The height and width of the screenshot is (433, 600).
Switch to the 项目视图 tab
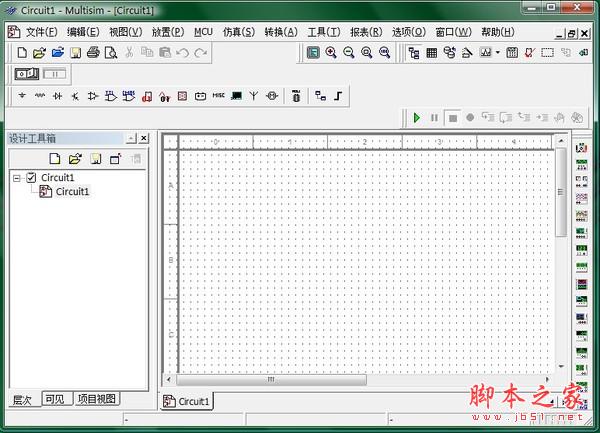point(96,399)
